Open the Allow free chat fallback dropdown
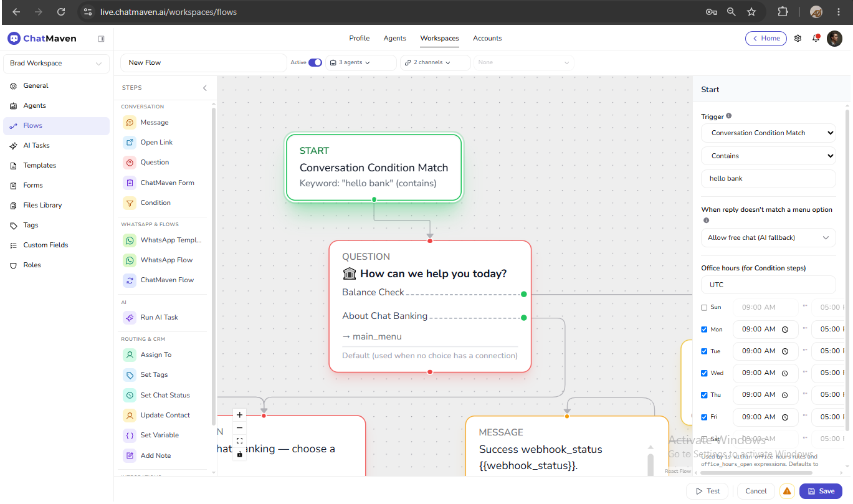853x504 pixels. [x=768, y=238]
